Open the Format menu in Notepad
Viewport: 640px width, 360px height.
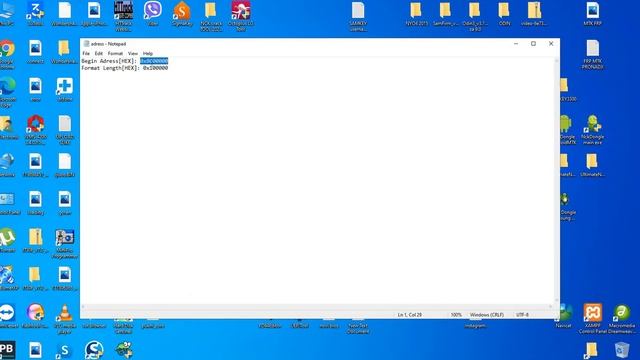point(115,53)
